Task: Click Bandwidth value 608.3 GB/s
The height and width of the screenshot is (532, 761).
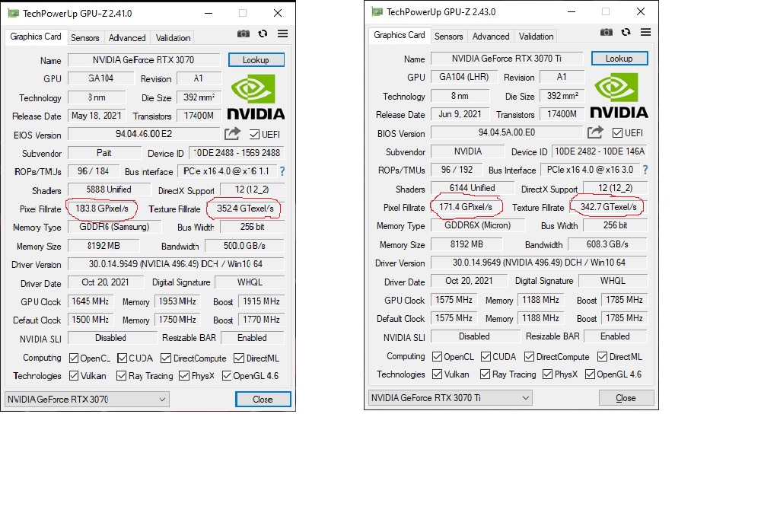Action: (x=607, y=244)
